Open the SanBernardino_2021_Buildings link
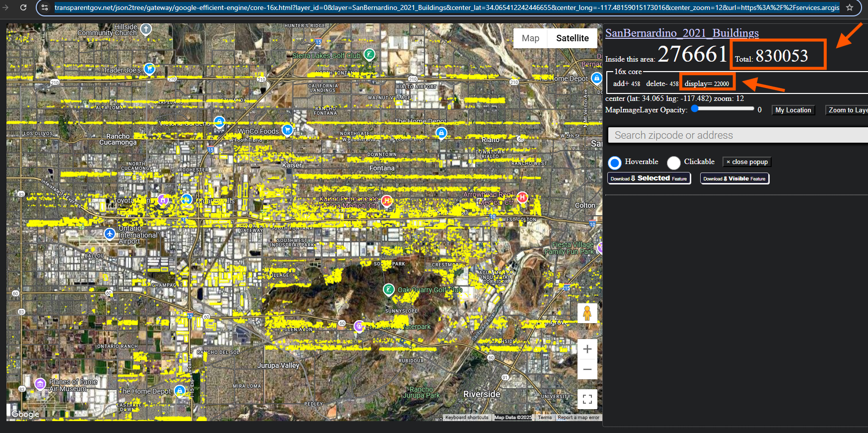This screenshot has width=868, height=433. 682,33
